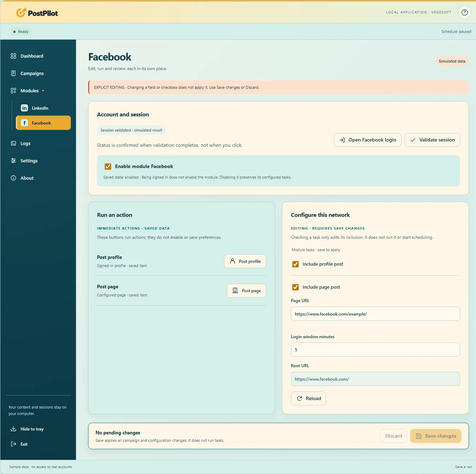Toggle the Enable module Facebook checkbox
The image size is (476, 474).
click(108, 166)
